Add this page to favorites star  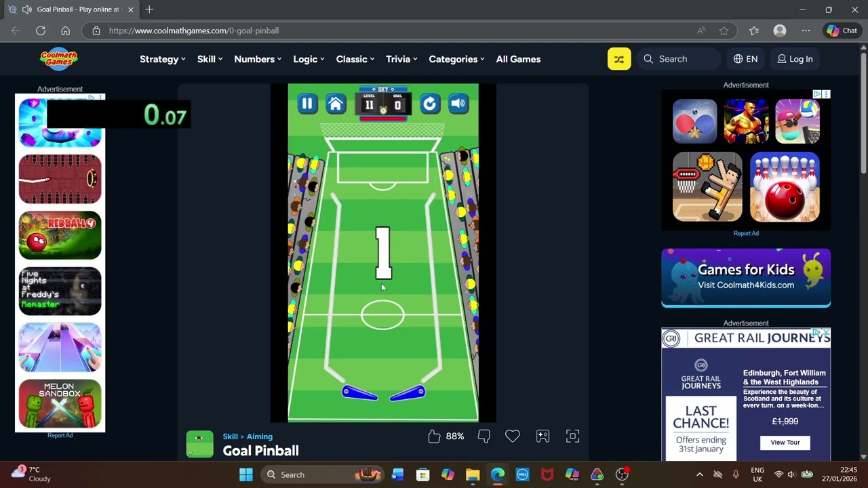click(x=724, y=30)
